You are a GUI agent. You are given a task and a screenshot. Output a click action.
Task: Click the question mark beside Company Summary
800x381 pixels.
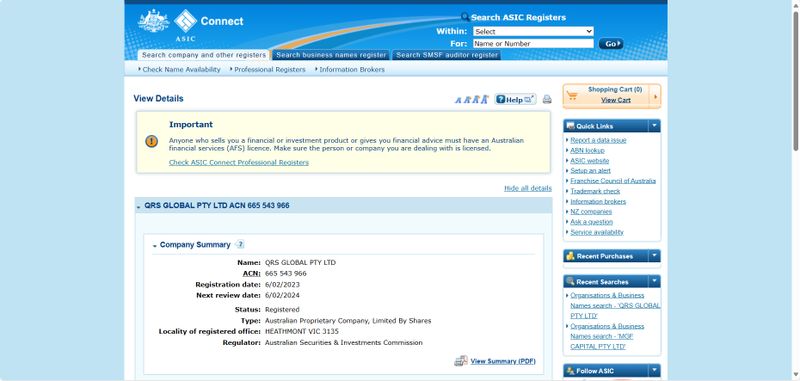(x=240, y=244)
